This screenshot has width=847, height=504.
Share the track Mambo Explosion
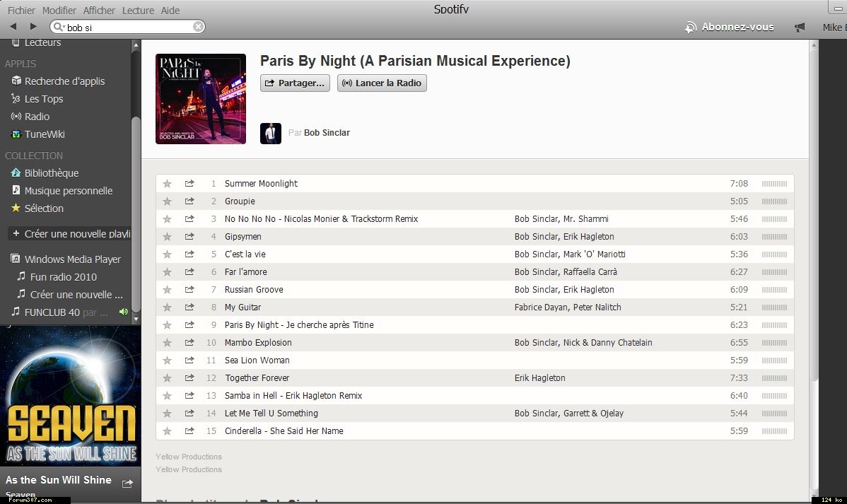(189, 343)
